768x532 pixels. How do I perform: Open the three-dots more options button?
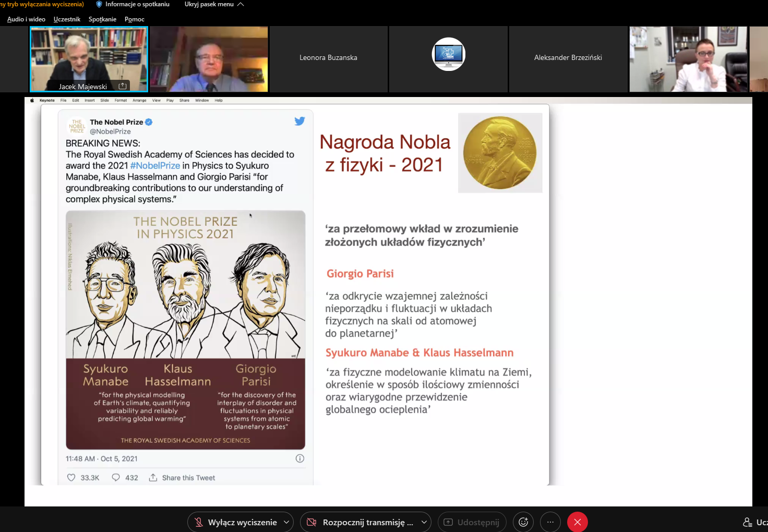(x=550, y=522)
